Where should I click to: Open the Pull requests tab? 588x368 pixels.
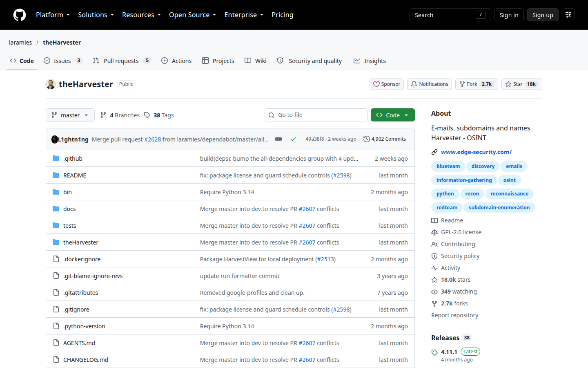122,61
